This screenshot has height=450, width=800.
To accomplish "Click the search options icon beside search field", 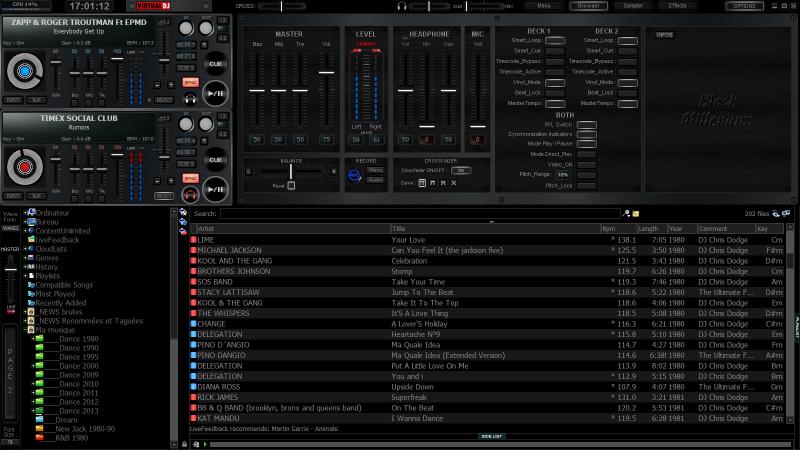I will [627, 214].
